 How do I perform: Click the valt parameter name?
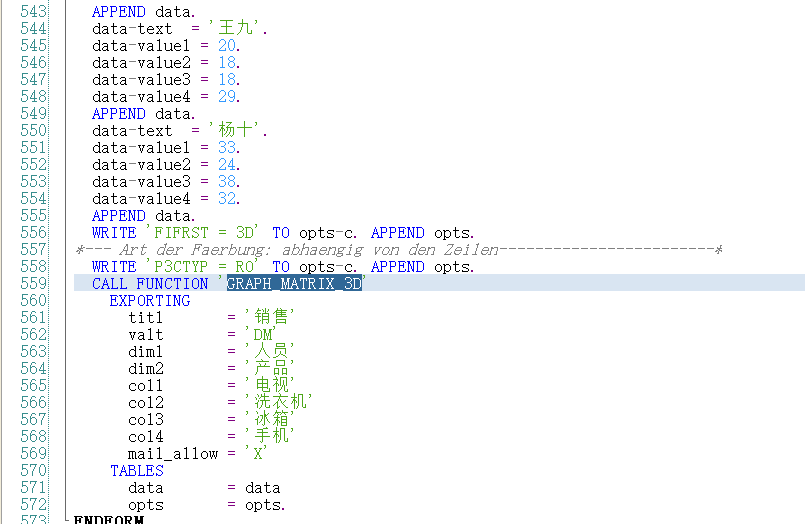click(x=145, y=335)
